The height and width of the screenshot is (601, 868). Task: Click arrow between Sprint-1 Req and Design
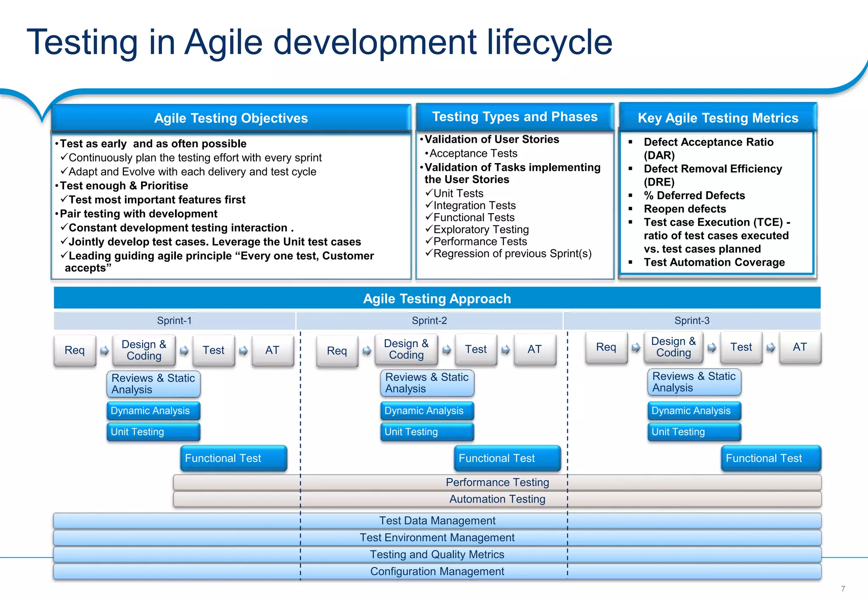[104, 351]
